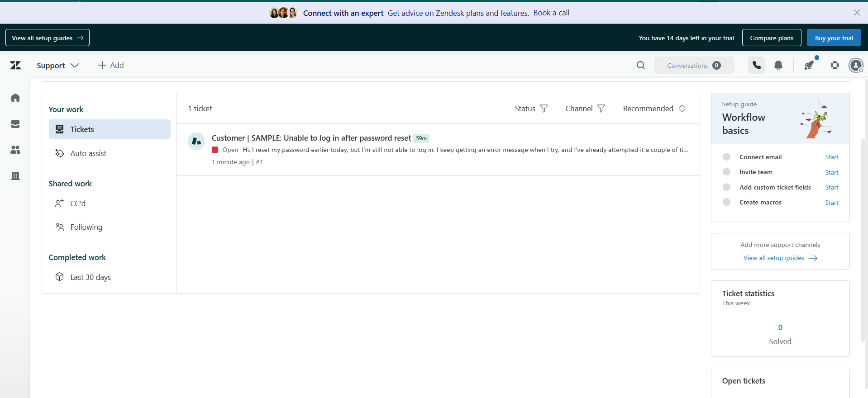
Task: Open the rocket get started icon
Action: [x=810, y=65]
